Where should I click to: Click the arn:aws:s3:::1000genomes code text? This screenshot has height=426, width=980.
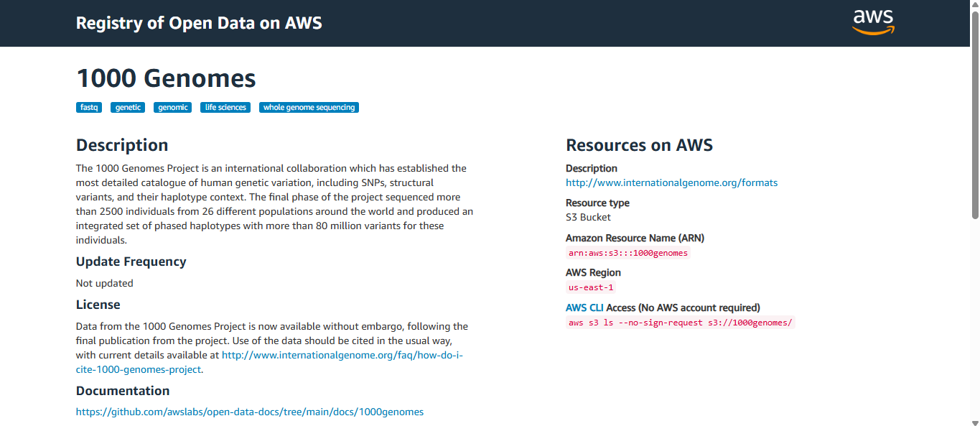pyautogui.click(x=627, y=253)
